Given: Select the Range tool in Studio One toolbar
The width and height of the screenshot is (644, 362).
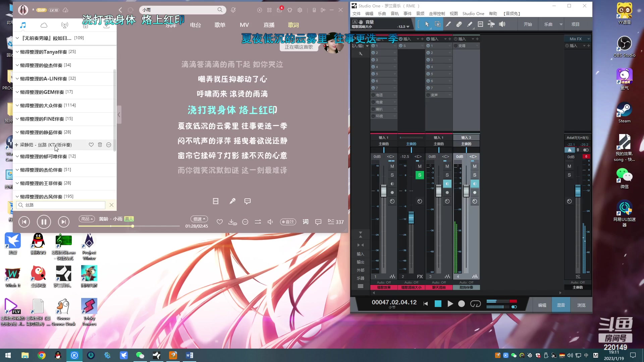Looking at the screenshot, I should [x=438, y=24].
